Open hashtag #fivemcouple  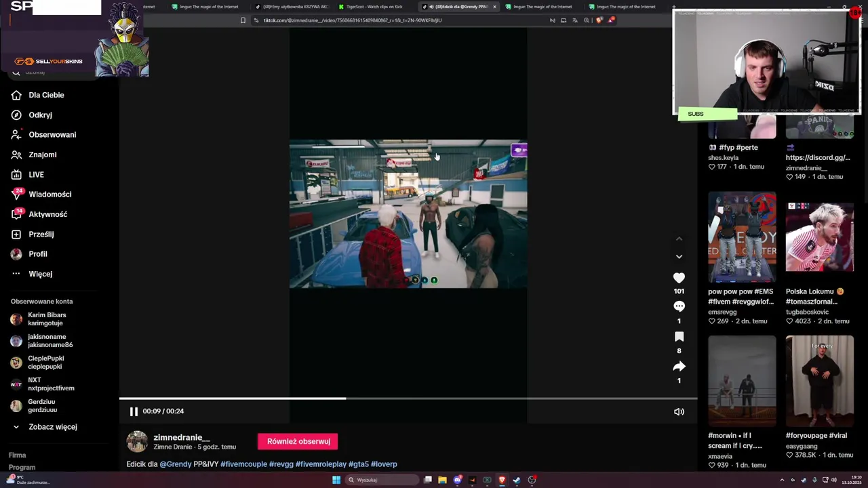pos(243,464)
